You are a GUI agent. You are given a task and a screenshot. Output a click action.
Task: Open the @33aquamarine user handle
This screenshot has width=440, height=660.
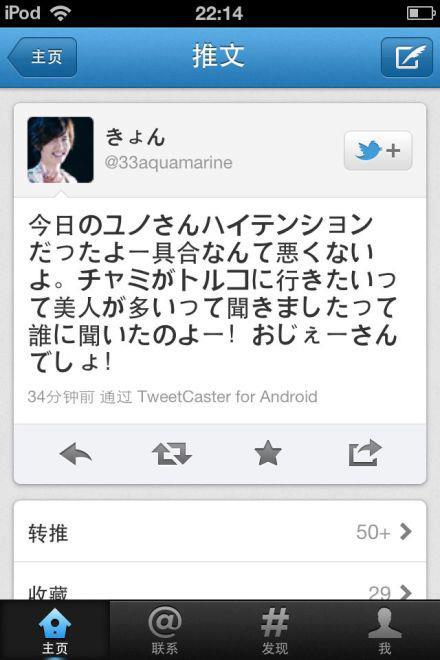tap(168, 162)
